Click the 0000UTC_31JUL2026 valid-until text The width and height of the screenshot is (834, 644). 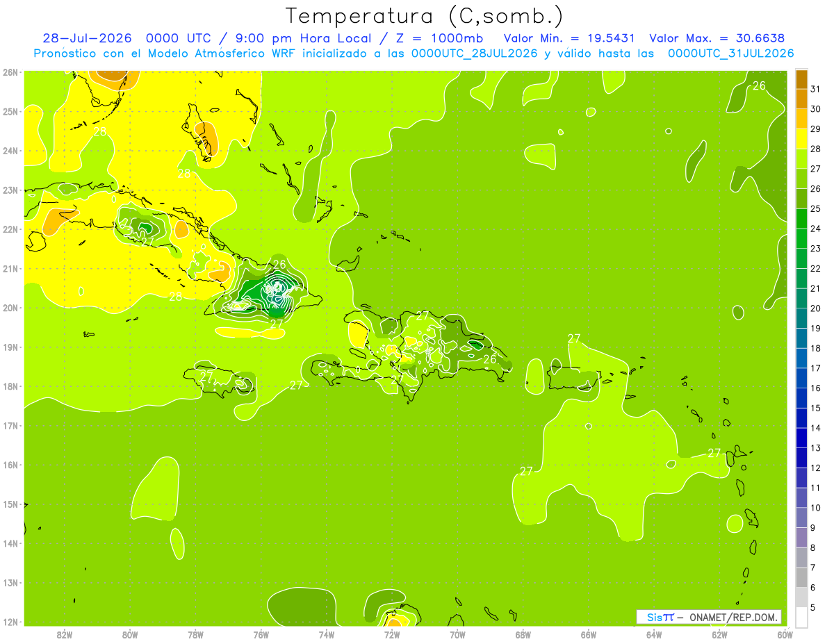[x=730, y=53]
